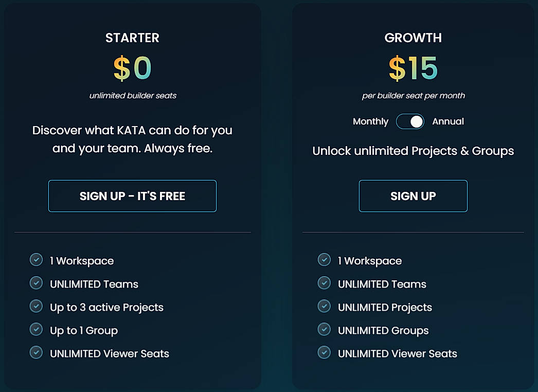This screenshot has height=392, width=538.
Task: Click the checkmark beside Up to 3 active Projects
Action: (x=36, y=306)
